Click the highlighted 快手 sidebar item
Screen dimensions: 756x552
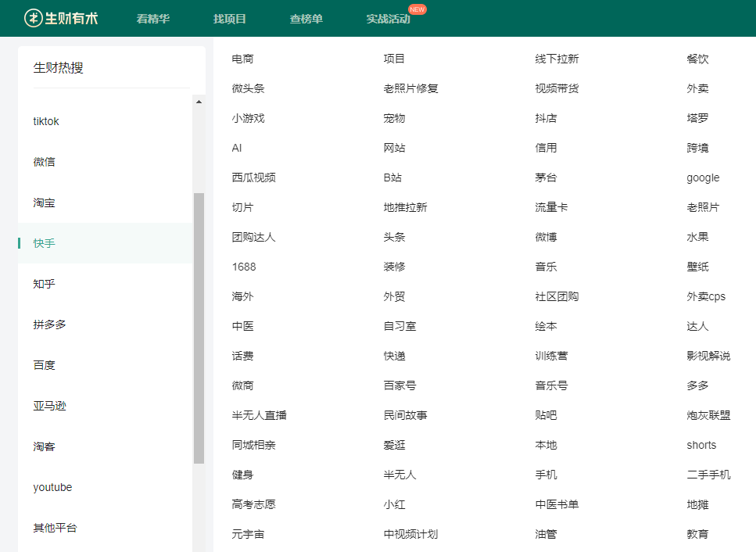tap(105, 243)
